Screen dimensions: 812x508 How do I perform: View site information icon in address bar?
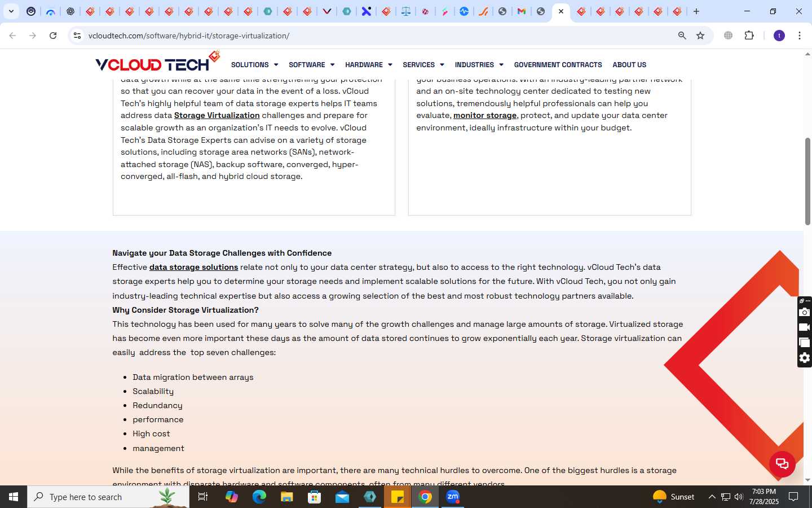77,36
